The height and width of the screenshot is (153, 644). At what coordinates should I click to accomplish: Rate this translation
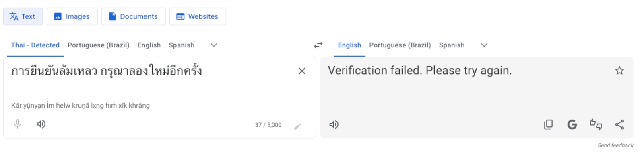(596, 125)
